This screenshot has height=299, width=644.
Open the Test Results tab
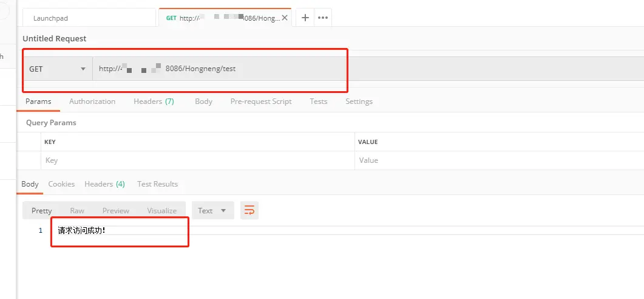[x=157, y=184]
